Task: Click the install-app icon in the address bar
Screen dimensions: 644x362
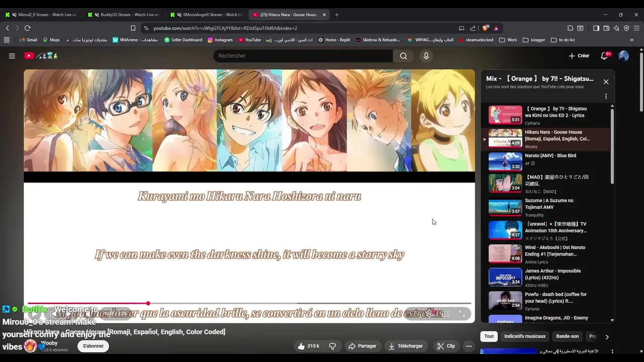Action: pyautogui.click(x=462, y=28)
